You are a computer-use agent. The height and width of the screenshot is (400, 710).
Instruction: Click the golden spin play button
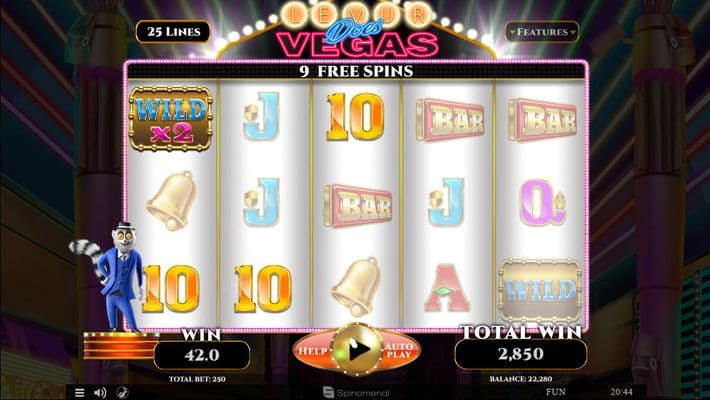(357, 349)
